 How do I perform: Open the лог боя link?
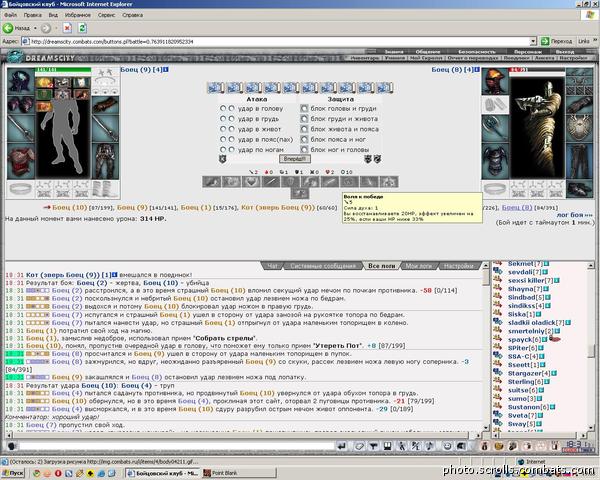(x=575, y=215)
